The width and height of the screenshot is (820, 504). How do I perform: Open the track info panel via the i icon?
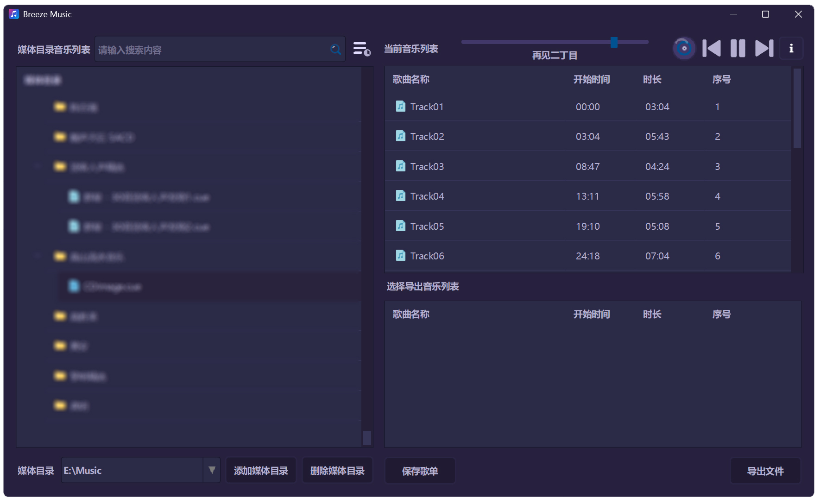(791, 48)
